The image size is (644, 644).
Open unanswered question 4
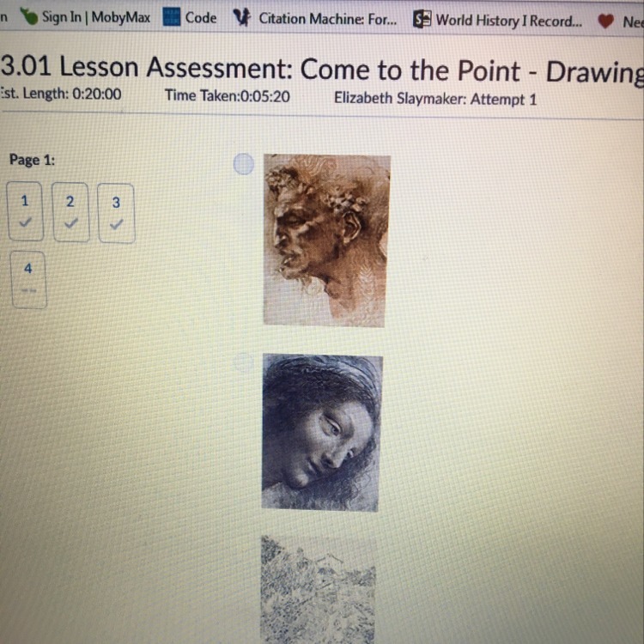click(28, 280)
